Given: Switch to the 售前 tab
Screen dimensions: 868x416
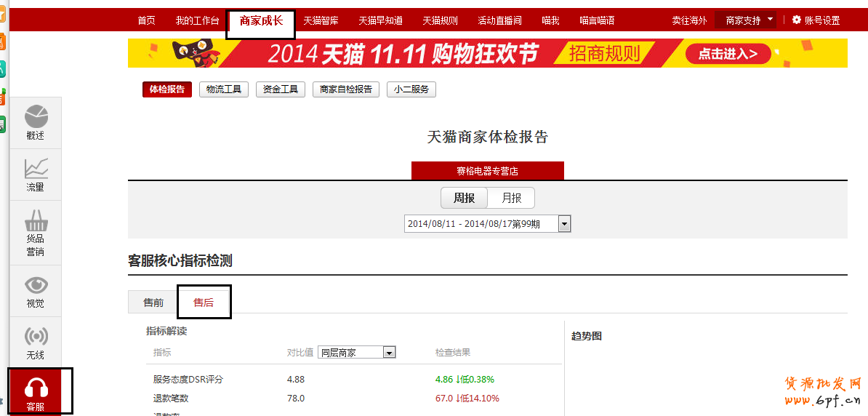Looking at the screenshot, I should point(153,303).
